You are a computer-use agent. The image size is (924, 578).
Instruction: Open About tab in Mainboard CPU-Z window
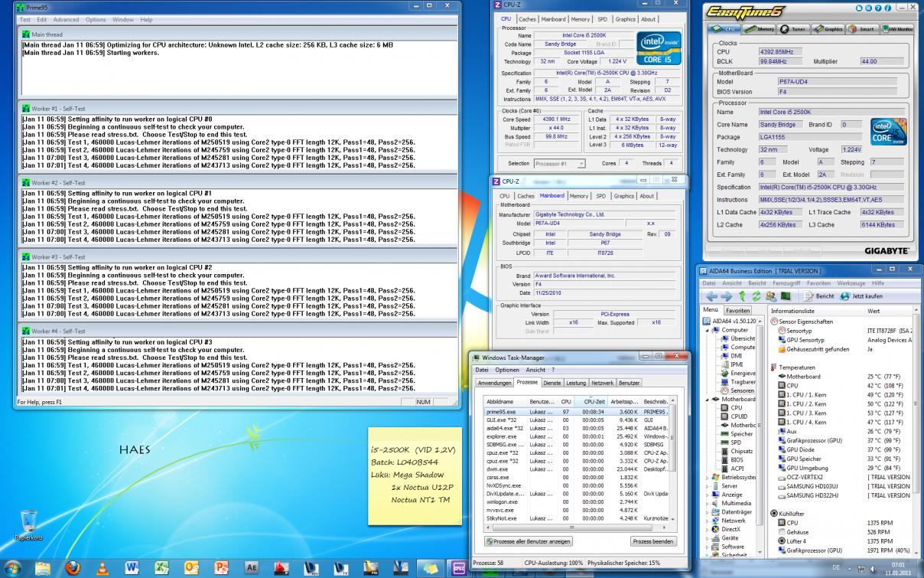[647, 196]
